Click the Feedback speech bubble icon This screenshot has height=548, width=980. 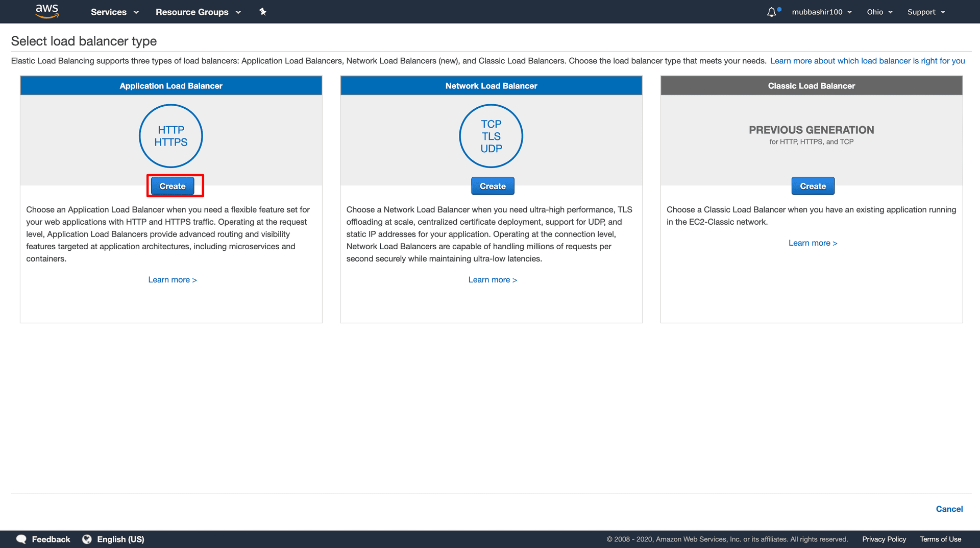click(21, 539)
